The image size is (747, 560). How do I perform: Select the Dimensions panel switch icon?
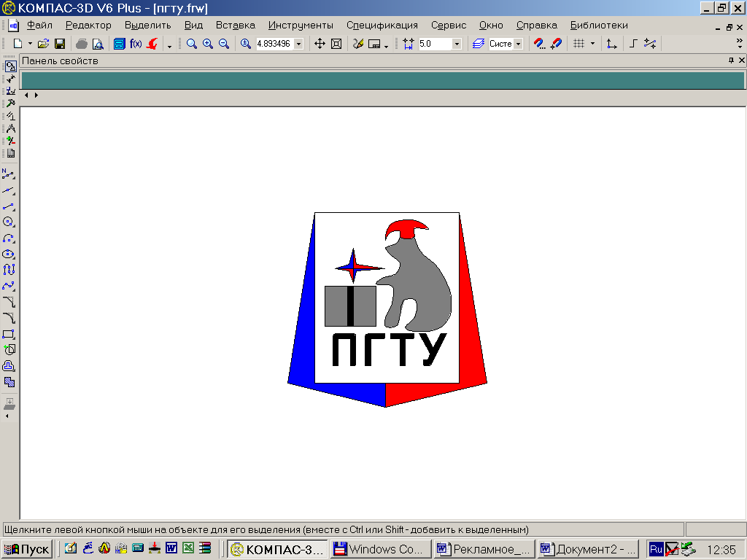pos(10,79)
